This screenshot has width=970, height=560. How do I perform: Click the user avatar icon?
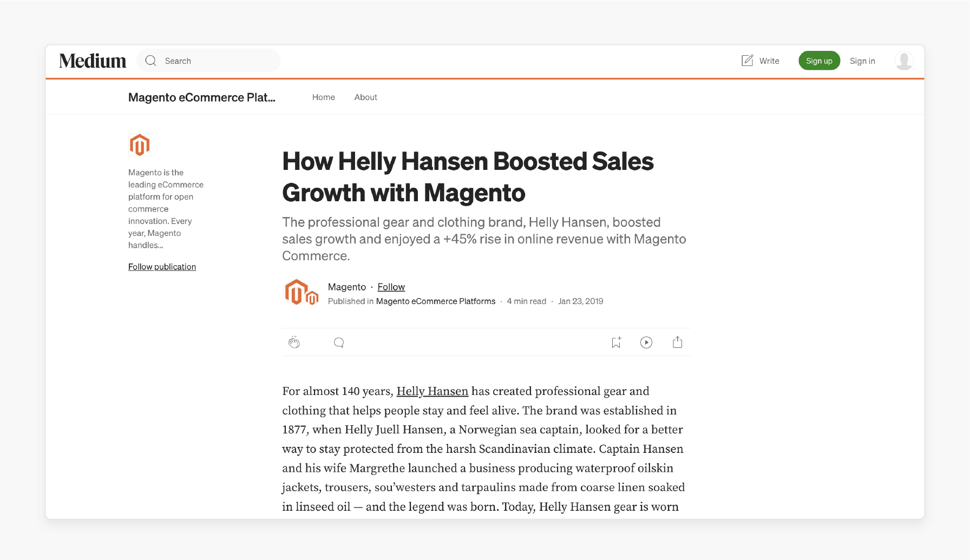tap(904, 61)
